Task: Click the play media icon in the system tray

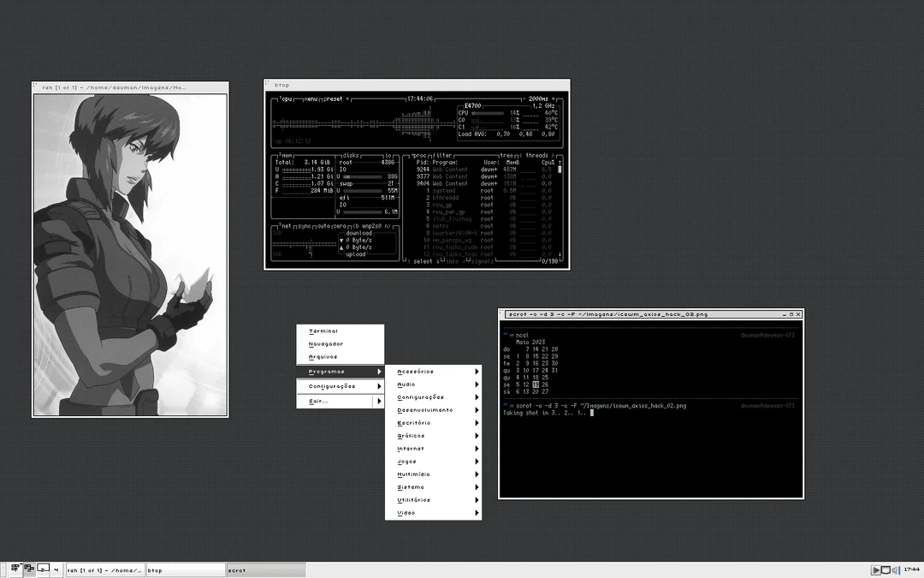Action: click(875, 569)
